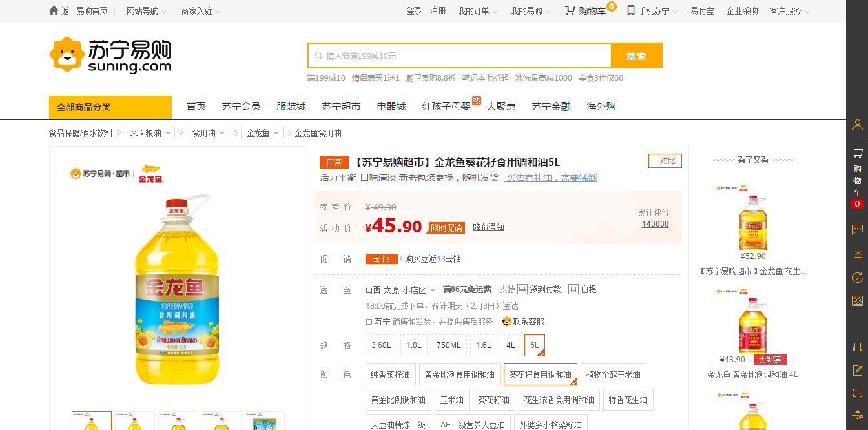
Task: Open the 食用油 breadcrumb dropdown
Action: click(208, 133)
